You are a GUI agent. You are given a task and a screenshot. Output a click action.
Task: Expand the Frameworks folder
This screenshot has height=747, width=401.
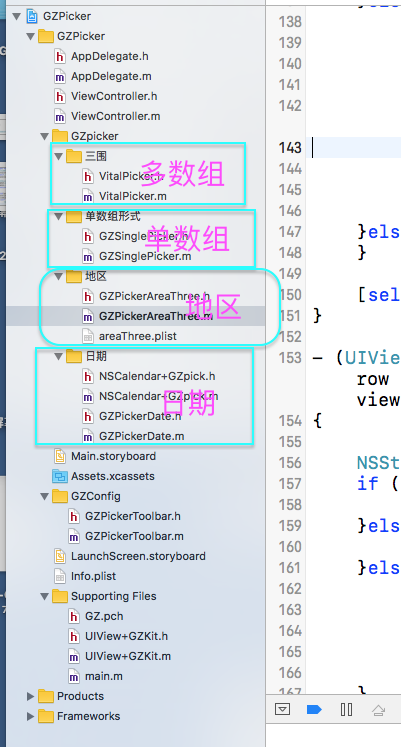31,717
